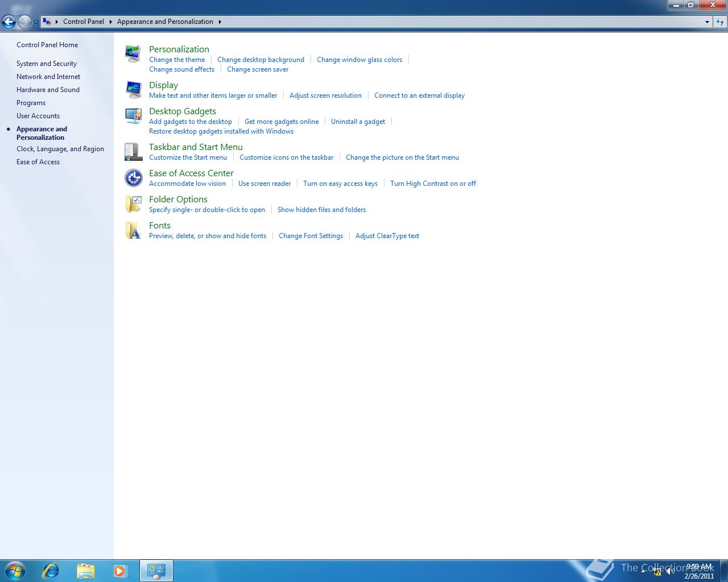Go back with the Back arrow button
728x582 pixels.
[9, 22]
